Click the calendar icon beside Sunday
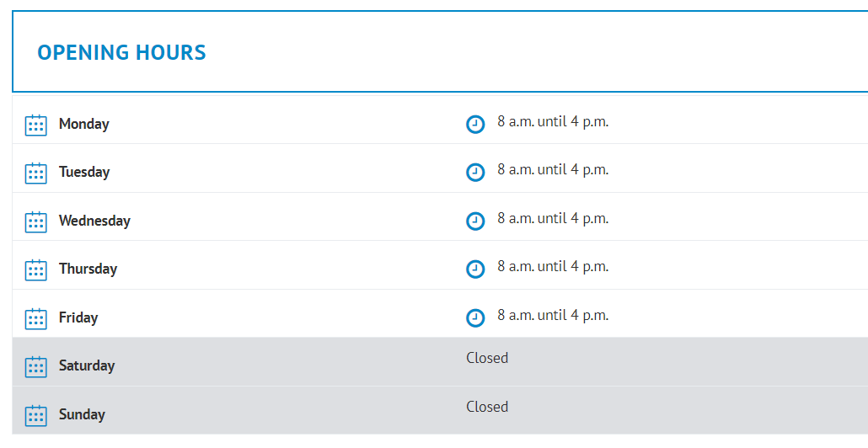Screen dimensions: 868x448 tap(35, 415)
